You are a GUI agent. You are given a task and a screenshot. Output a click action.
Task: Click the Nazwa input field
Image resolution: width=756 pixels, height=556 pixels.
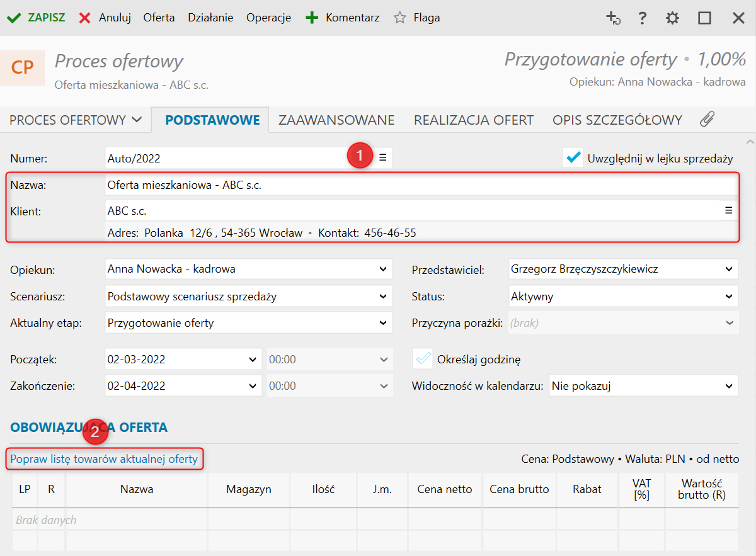pos(421,185)
